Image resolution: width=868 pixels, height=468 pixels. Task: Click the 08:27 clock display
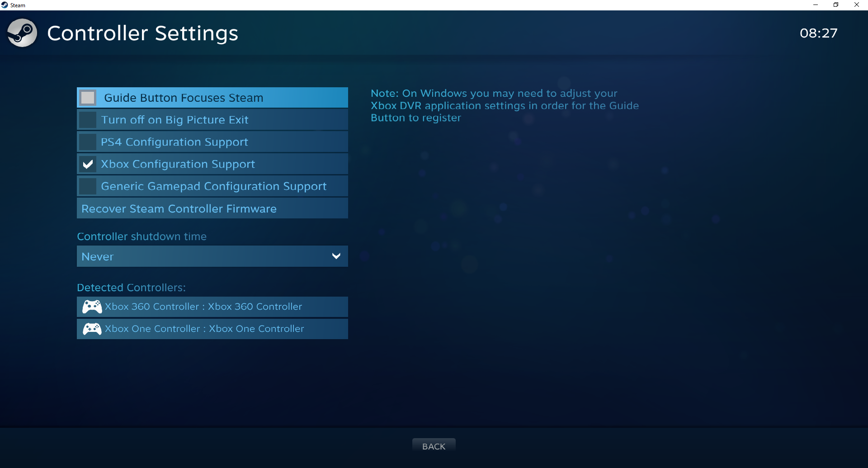(818, 33)
